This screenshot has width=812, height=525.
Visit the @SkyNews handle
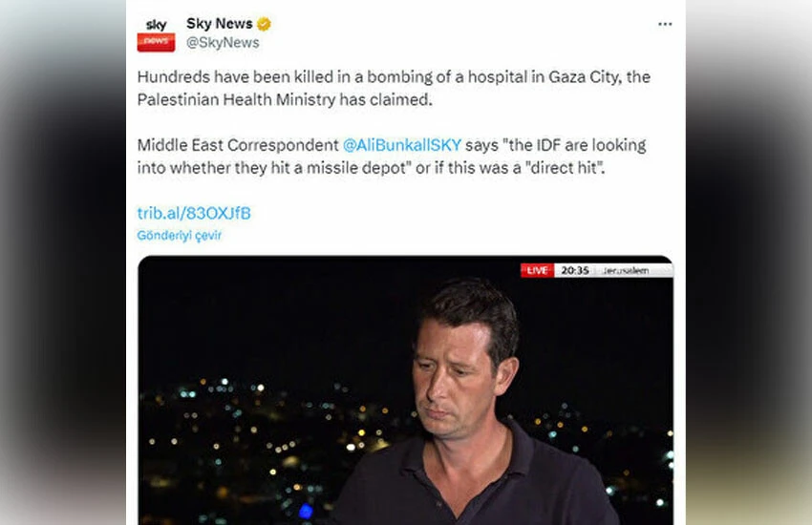click(x=223, y=42)
